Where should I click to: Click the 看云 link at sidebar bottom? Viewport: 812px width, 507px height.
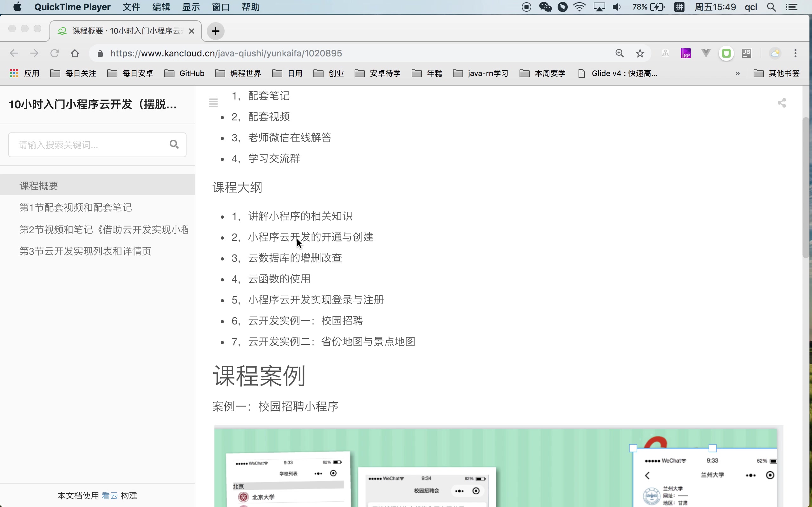109,495
